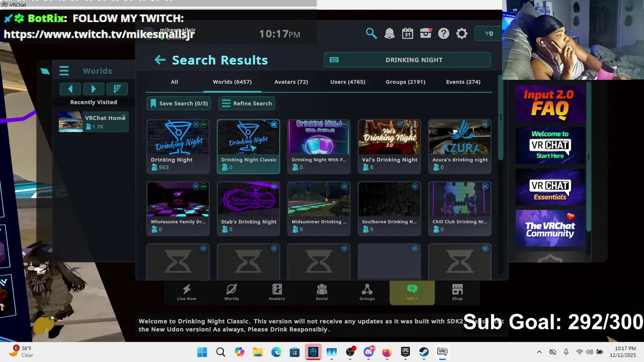
Task: Open the Shop bottom navigation tab
Action: click(x=457, y=292)
